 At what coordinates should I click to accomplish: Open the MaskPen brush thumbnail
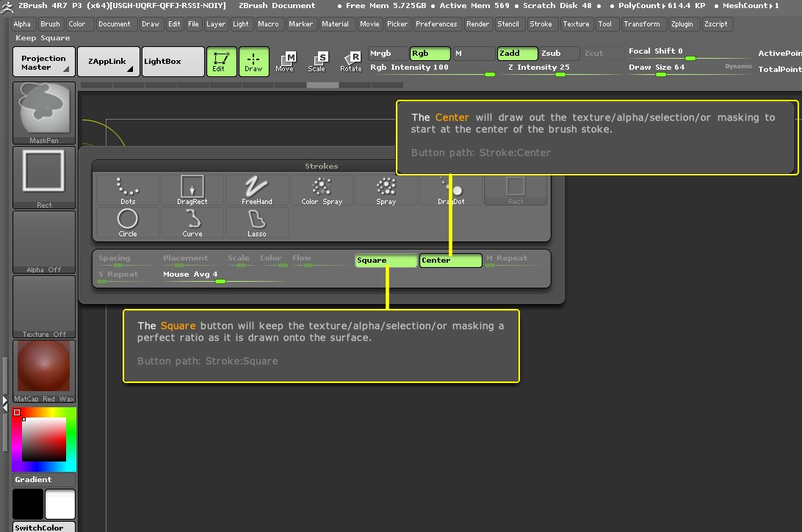[x=44, y=113]
